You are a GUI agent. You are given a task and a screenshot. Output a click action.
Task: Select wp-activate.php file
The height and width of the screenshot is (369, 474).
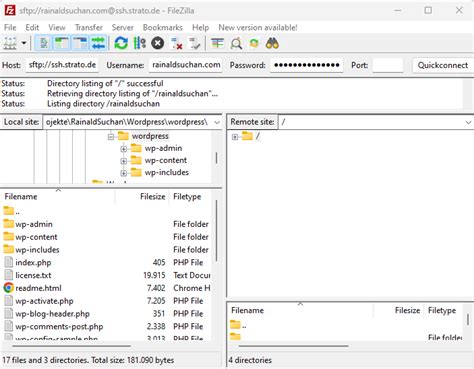[107, 301]
